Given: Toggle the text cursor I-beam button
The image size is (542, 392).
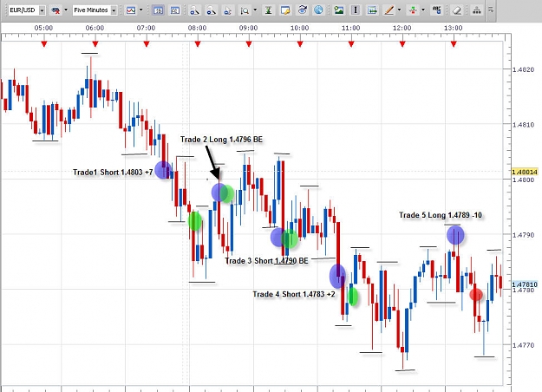Looking at the screenshot, I should click(355, 10).
